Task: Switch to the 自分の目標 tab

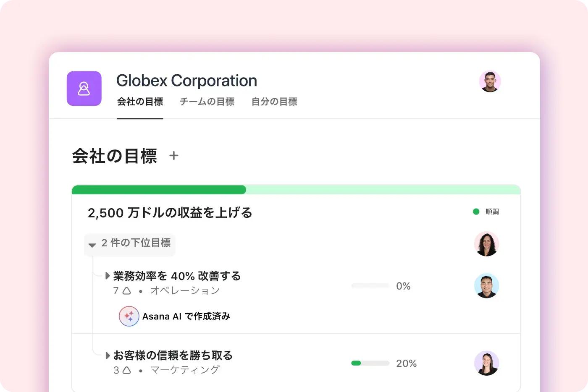Action: click(274, 102)
